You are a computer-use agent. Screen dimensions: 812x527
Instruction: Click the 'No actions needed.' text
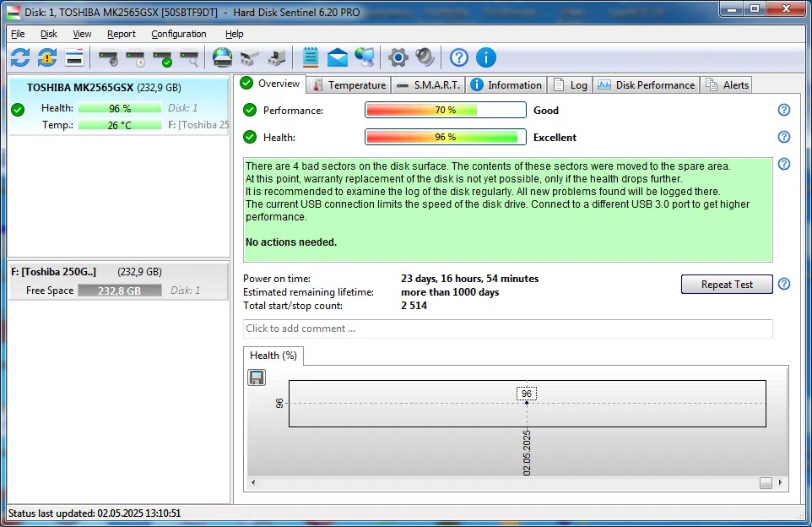(x=291, y=242)
